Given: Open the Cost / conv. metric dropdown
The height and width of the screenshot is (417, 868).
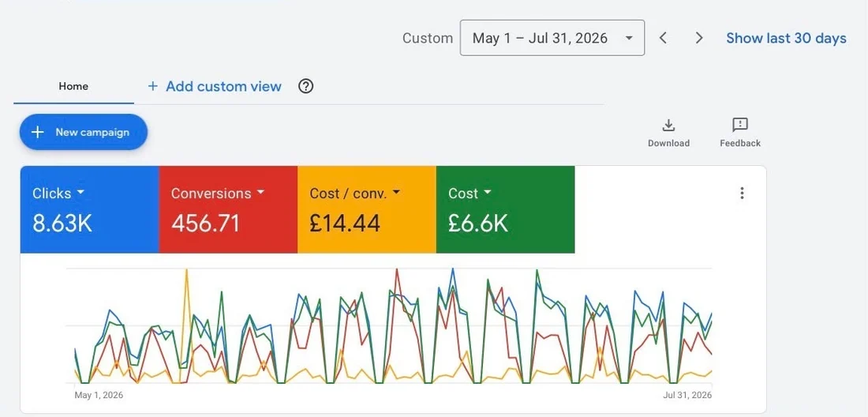Looking at the screenshot, I should point(355,193).
